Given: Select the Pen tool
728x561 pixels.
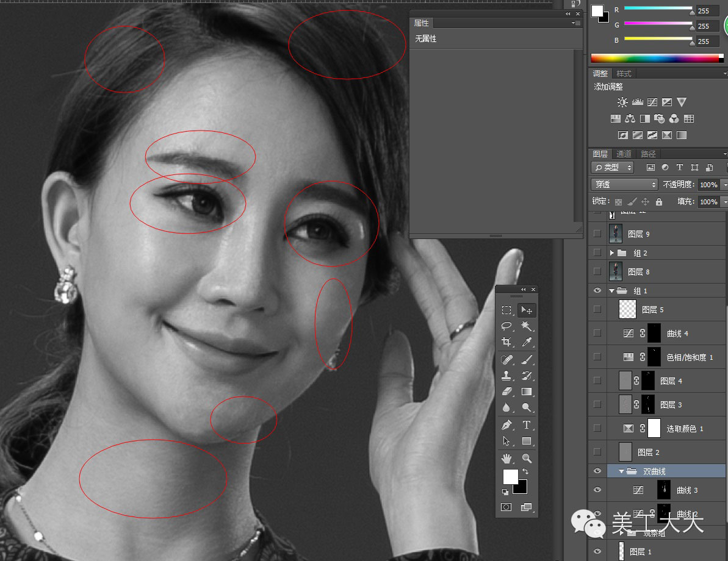Looking at the screenshot, I should click(506, 424).
